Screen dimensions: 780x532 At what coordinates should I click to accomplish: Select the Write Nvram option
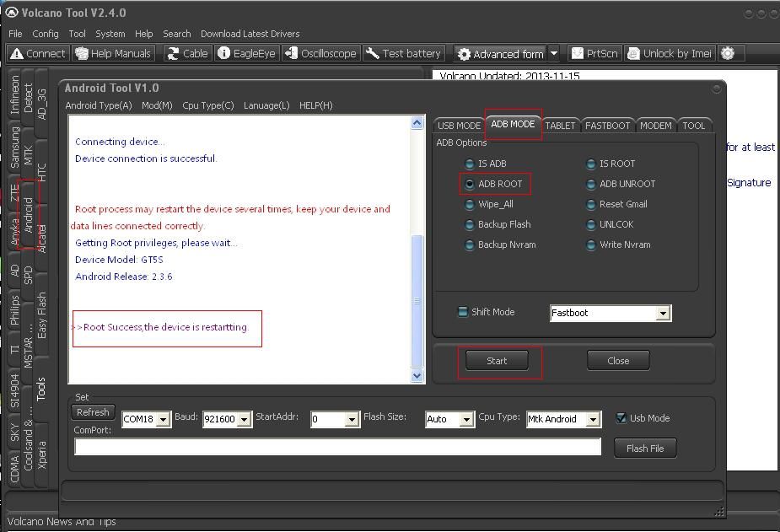tap(618, 245)
